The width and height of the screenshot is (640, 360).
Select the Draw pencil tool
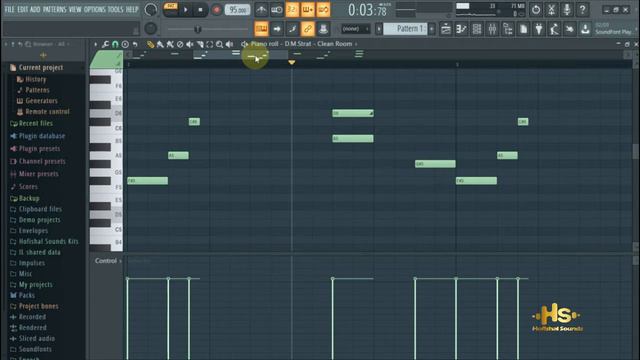click(x=151, y=44)
